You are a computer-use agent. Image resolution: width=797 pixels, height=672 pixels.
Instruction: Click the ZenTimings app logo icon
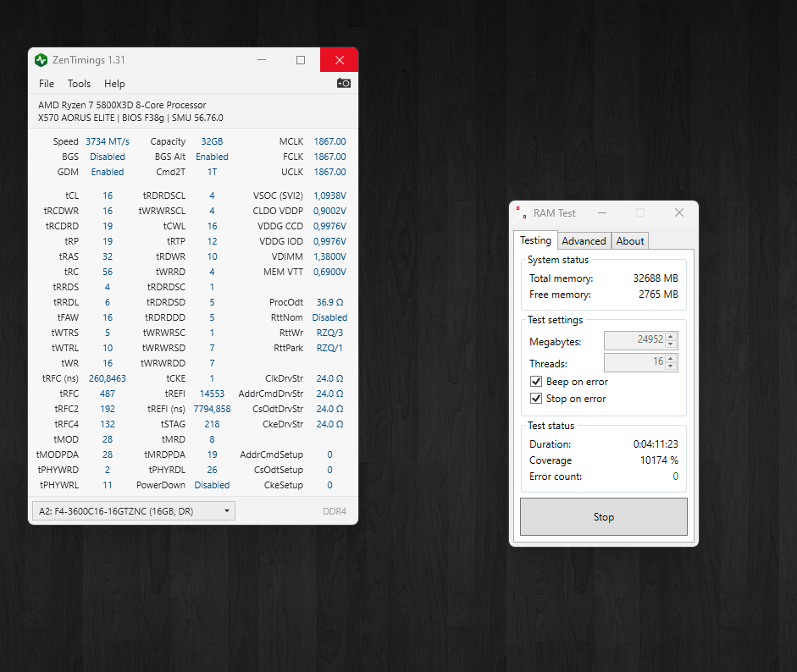pyautogui.click(x=42, y=60)
